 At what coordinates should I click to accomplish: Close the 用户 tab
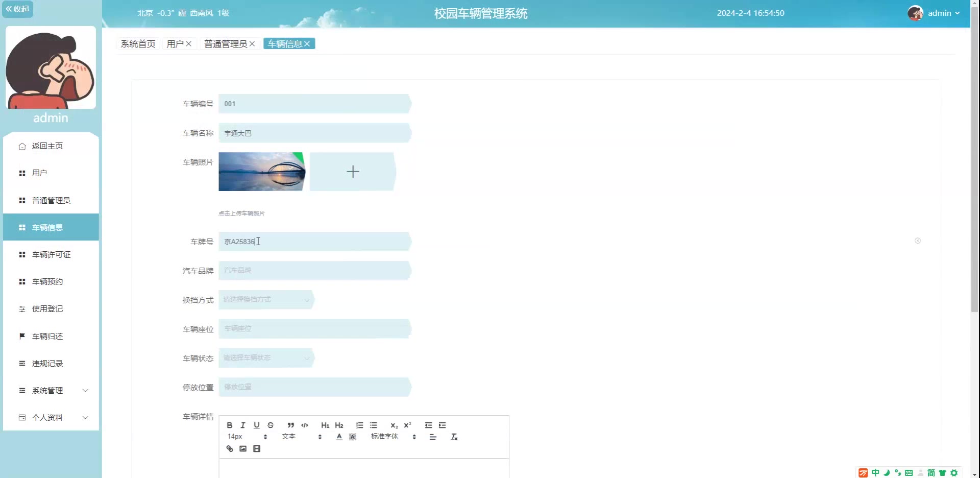click(189, 44)
